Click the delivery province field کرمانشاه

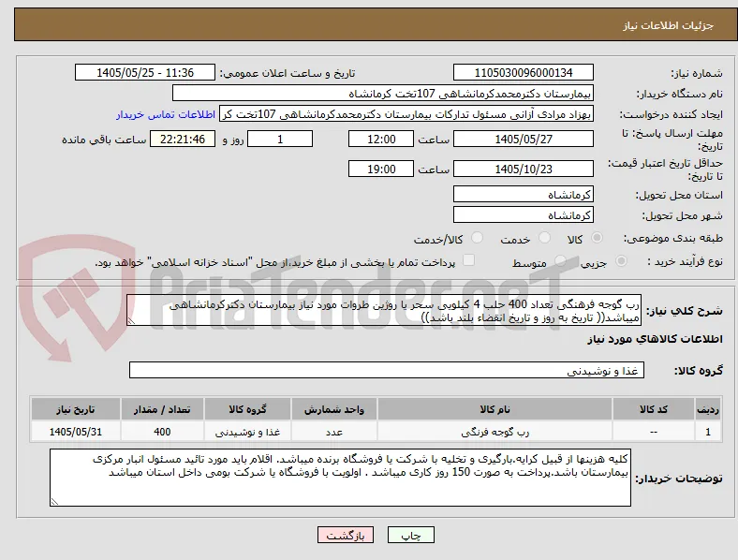[x=524, y=195]
